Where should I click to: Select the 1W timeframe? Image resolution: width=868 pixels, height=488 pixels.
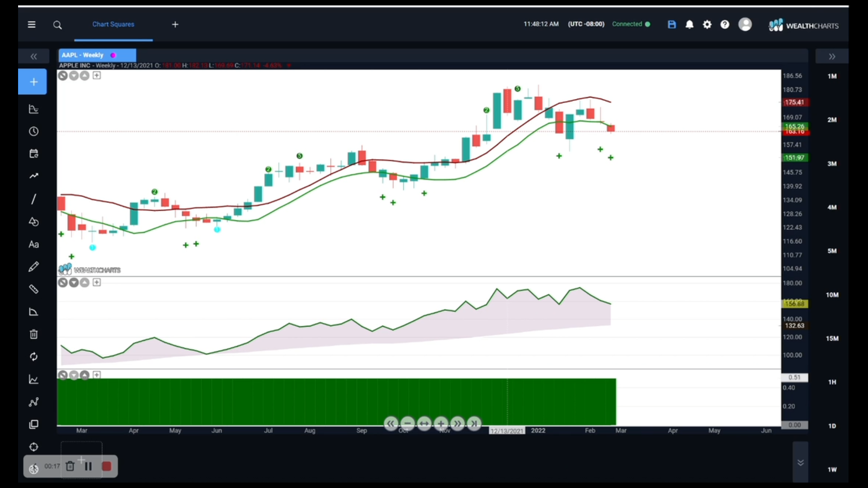(x=832, y=470)
